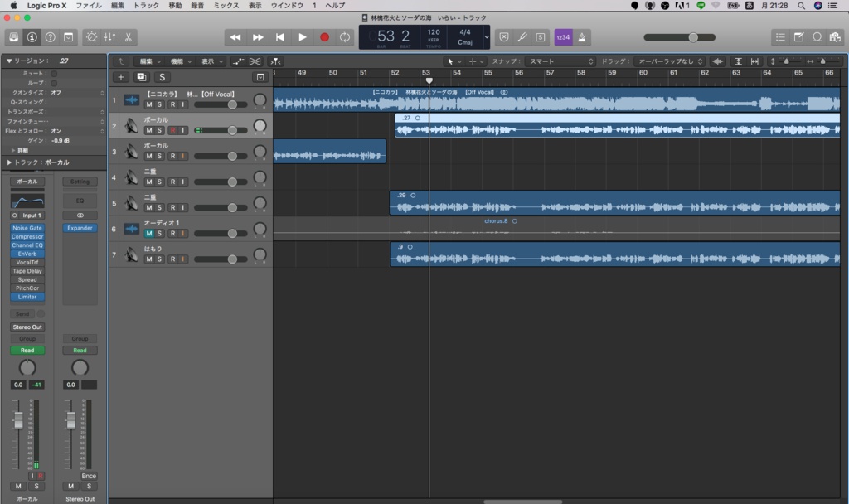Unmute track 6 オーディオ 1
Viewport: 849px width, 504px height.
click(x=149, y=233)
